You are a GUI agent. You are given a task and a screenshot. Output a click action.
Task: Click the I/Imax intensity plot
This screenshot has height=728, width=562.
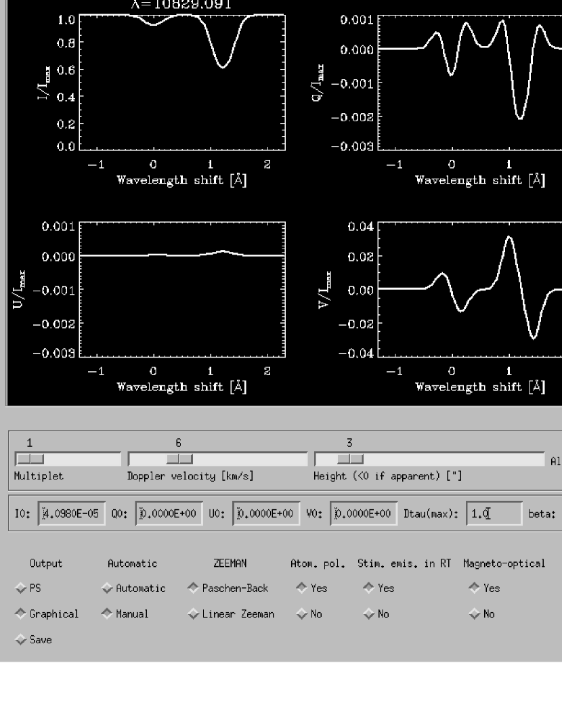pos(182,82)
